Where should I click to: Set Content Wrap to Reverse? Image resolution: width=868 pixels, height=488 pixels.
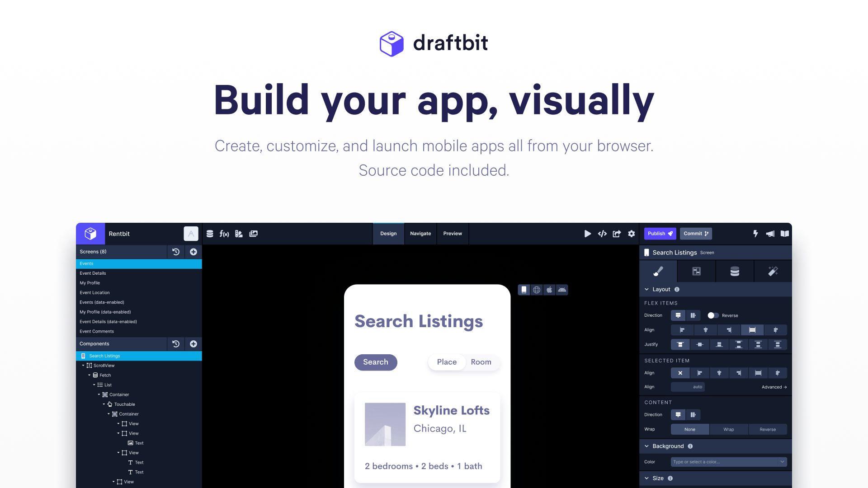(x=768, y=429)
